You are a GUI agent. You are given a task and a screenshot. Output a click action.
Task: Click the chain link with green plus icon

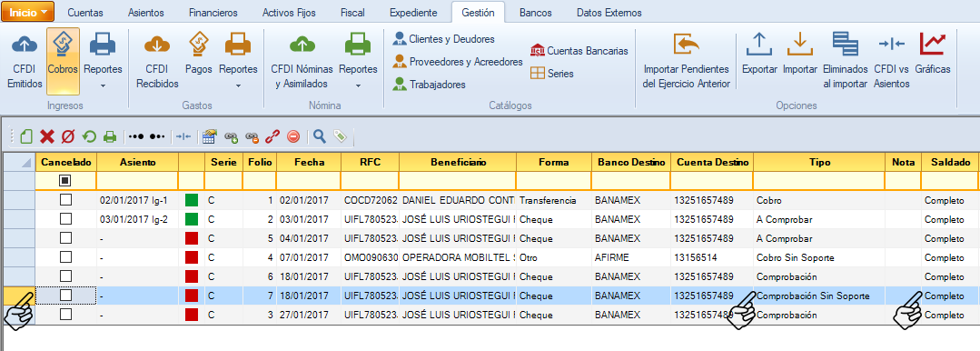[232, 136]
